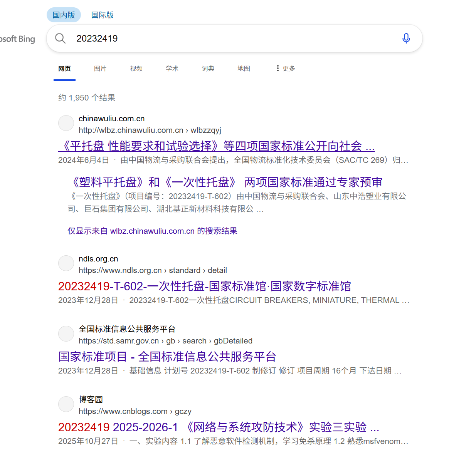Click the http://wlbz.chinawuliu.com.cn › wlbzzqyj URL

(x=150, y=130)
